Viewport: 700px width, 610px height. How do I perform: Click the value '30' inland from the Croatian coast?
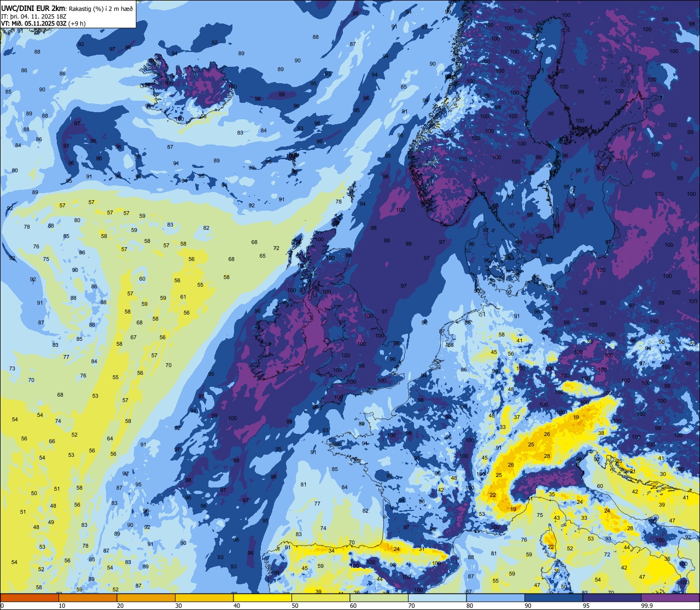(x=662, y=474)
